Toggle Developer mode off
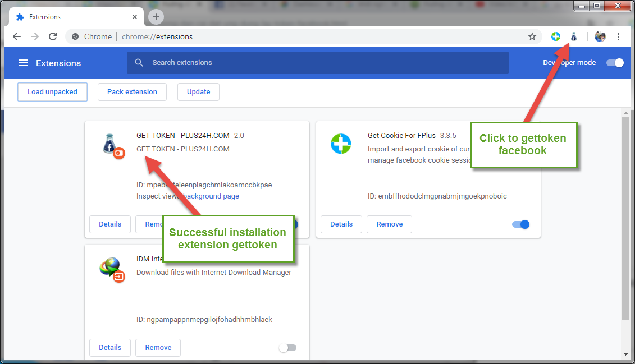Screen dimensions: 635x364 tap(615, 63)
